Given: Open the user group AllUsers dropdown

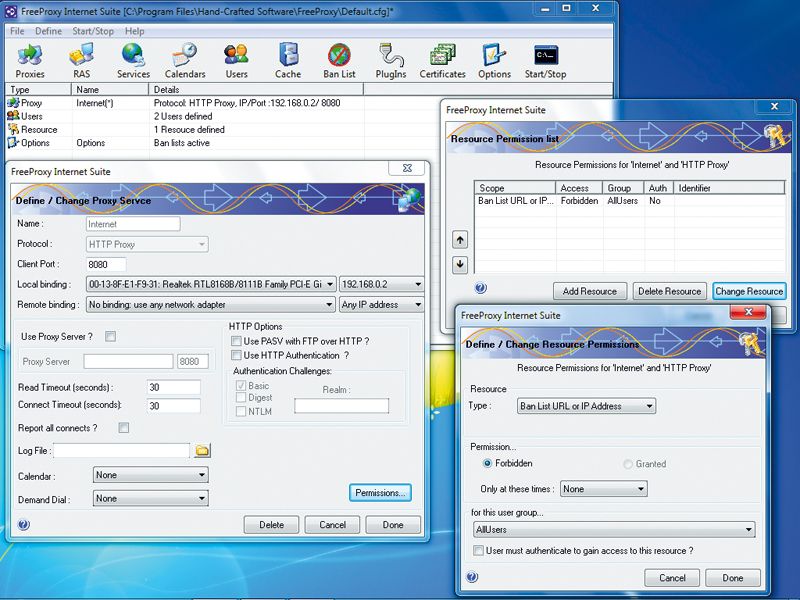Looking at the screenshot, I should click(614, 530).
